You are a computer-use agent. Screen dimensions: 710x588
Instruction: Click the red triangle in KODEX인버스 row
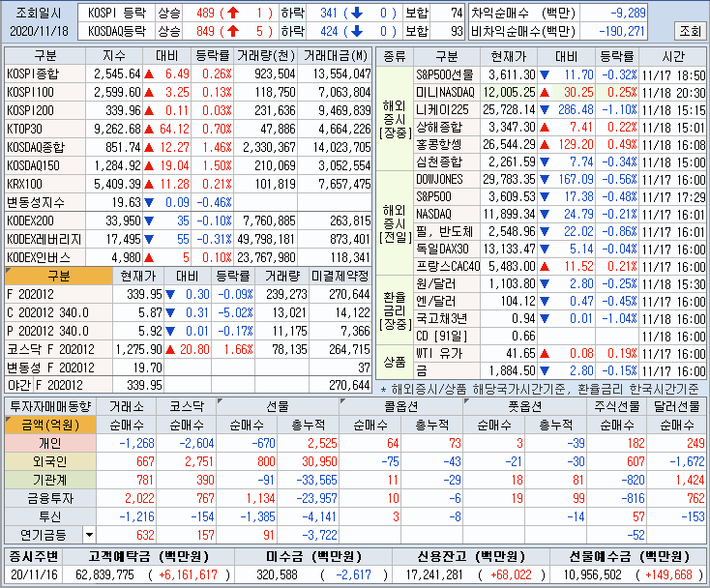(x=149, y=258)
